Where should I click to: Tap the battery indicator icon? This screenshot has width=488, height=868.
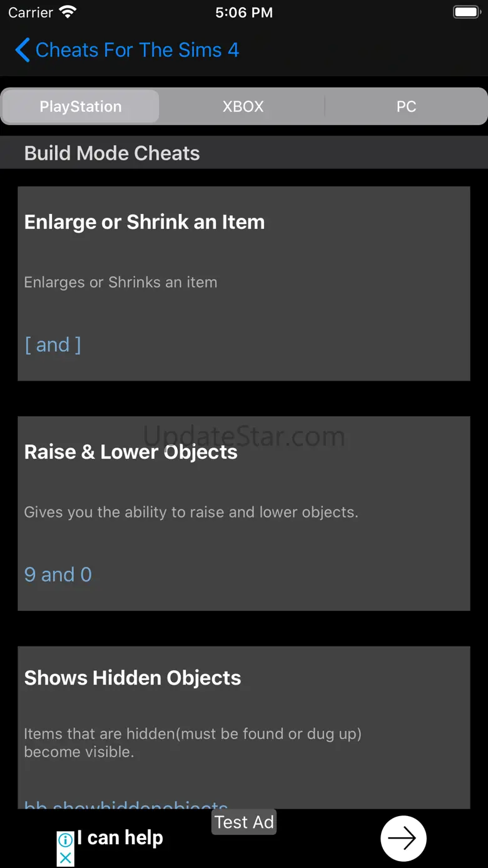pos(466,12)
